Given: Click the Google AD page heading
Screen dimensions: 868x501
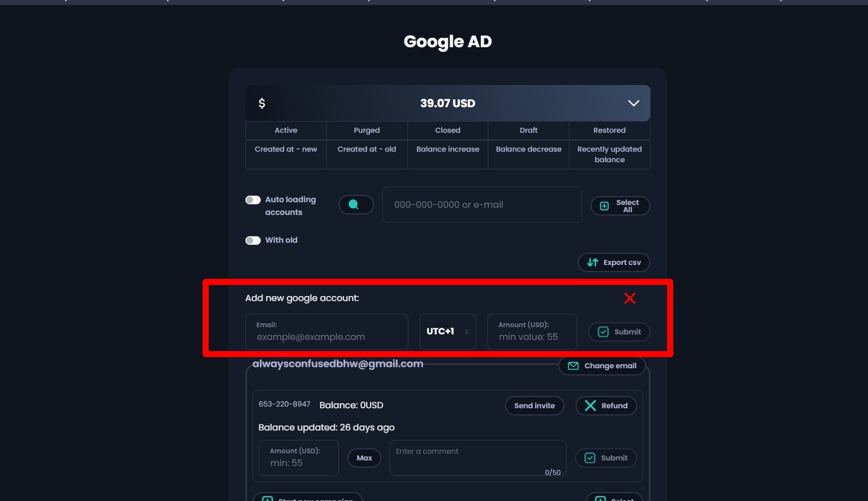Looking at the screenshot, I should tap(448, 42).
